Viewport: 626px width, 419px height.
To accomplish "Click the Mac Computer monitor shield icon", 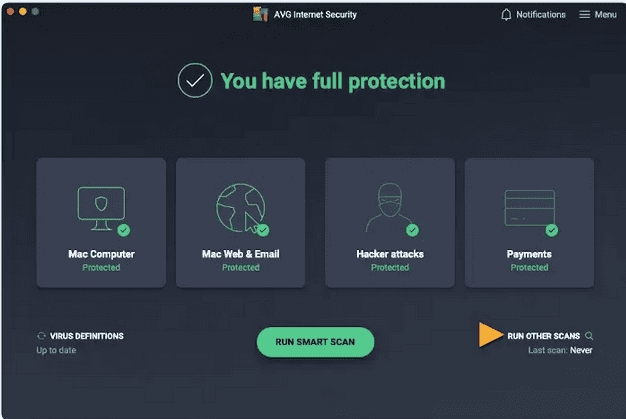I will click(x=101, y=208).
